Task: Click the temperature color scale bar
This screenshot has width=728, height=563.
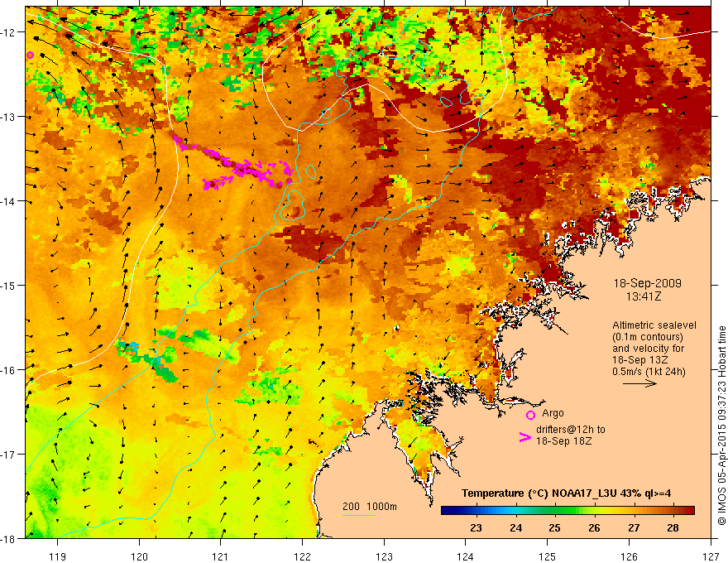Action: (568, 510)
